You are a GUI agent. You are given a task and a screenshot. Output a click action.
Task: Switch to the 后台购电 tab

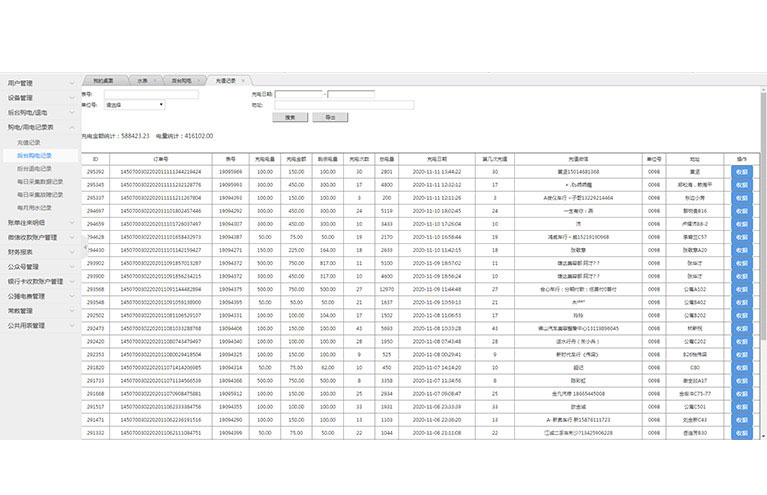[x=181, y=81]
